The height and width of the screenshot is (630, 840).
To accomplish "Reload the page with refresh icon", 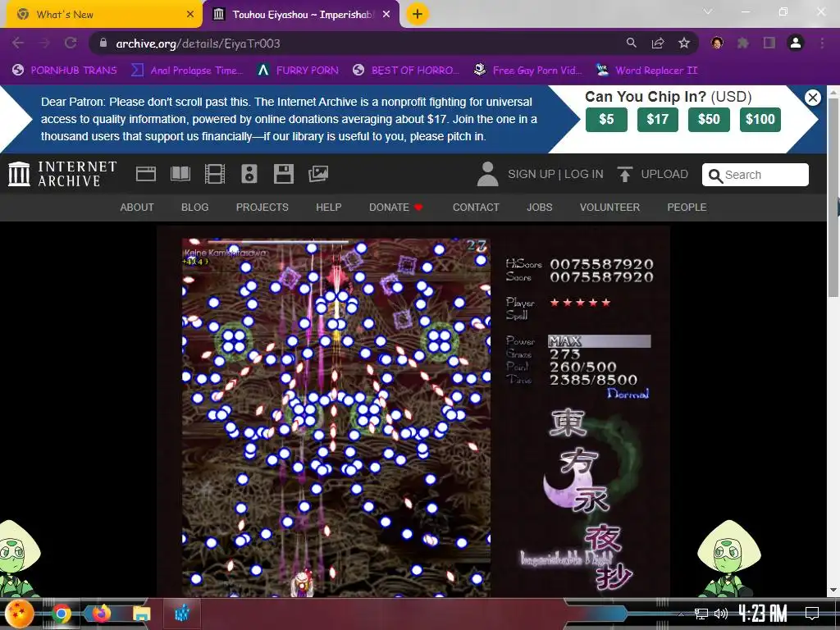I will point(71,43).
